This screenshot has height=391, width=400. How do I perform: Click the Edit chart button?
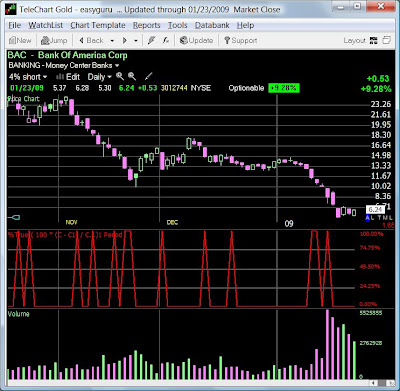pos(68,77)
